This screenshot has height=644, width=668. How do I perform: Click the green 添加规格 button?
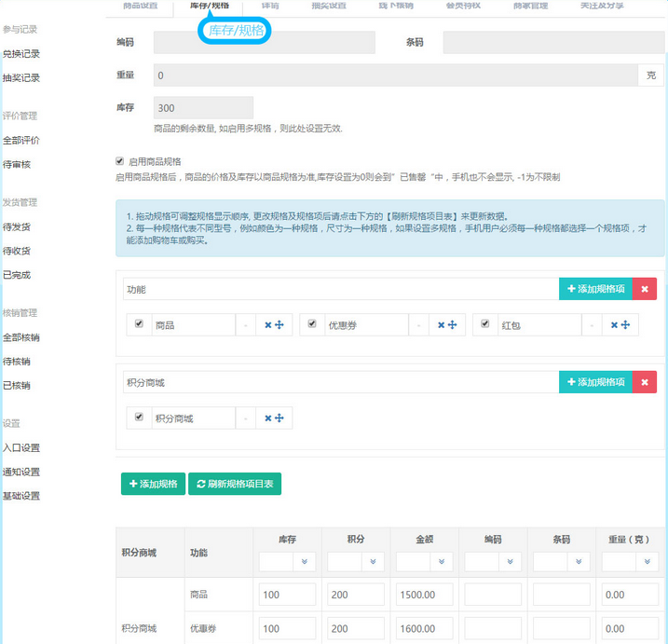pos(153,484)
